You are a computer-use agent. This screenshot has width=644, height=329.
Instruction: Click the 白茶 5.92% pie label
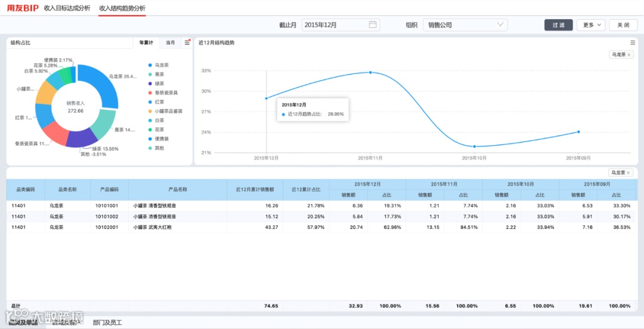click(x=36, y=71)
